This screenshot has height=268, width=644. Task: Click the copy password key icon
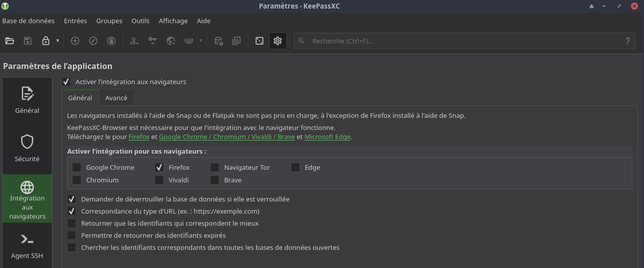tap(153, 41)
